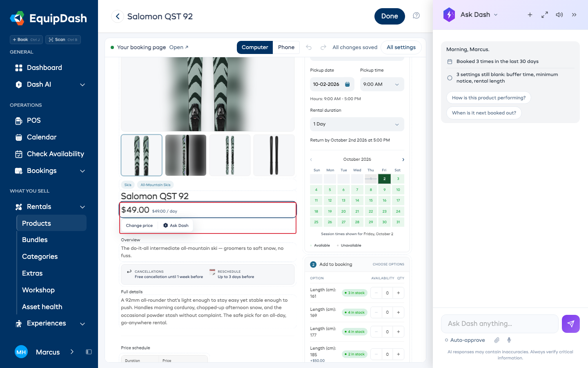This screenshot has height=368, width=588.
Task: Open the Ask Dash title dropdown
Action: click(496, 15)
